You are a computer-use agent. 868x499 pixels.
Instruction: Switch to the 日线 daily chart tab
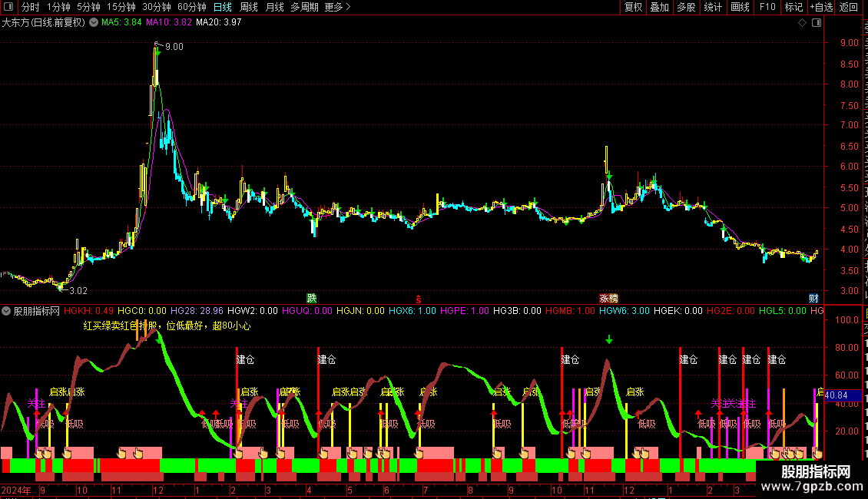coord(223,7)
